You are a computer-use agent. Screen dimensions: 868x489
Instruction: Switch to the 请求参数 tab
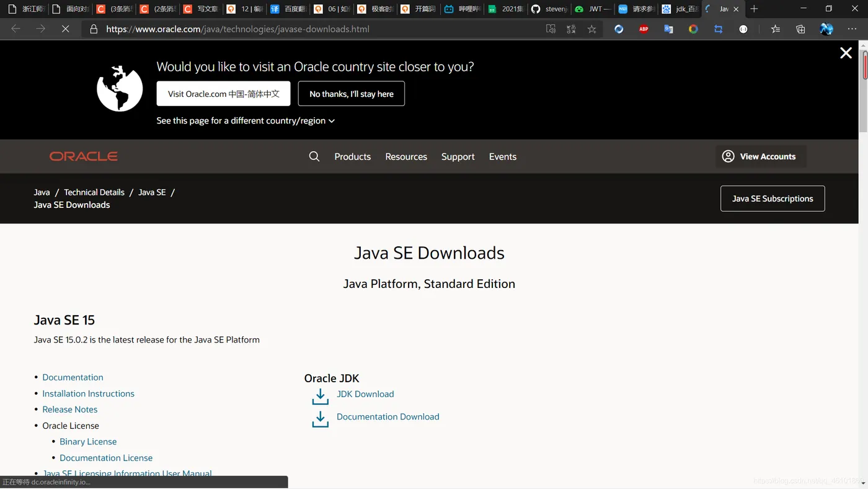[635, 9]
